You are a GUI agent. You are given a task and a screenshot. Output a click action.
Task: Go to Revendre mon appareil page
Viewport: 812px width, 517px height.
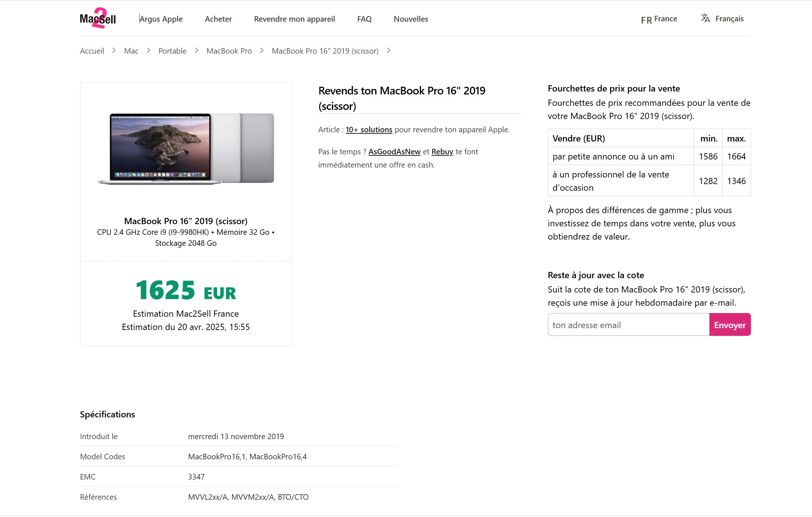coord(294,19)
